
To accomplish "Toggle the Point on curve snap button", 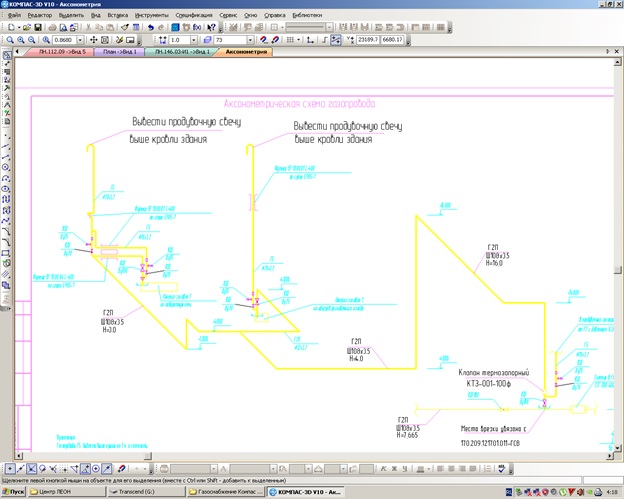I will [x=107, y=469].
